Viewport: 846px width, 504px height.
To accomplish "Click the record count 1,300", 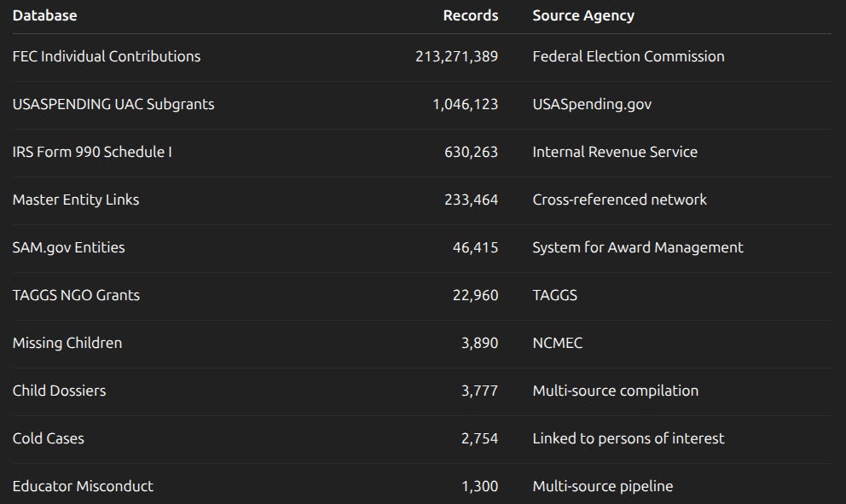I will [x=479, y=486].
